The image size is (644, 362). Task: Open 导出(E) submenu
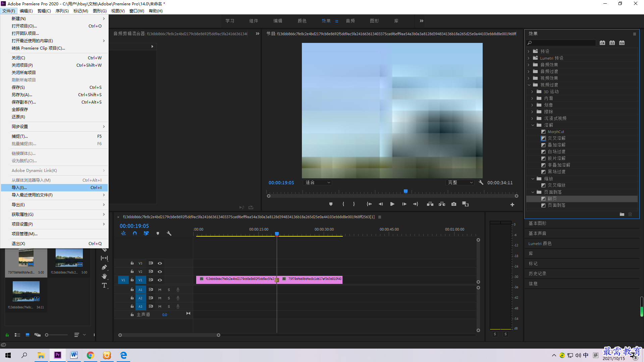[54, 205]
